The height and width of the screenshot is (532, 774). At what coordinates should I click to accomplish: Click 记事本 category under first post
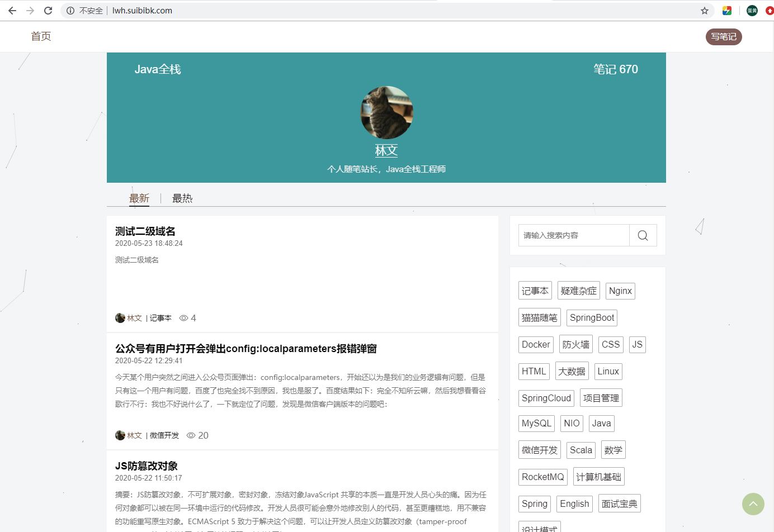point(161,318)
